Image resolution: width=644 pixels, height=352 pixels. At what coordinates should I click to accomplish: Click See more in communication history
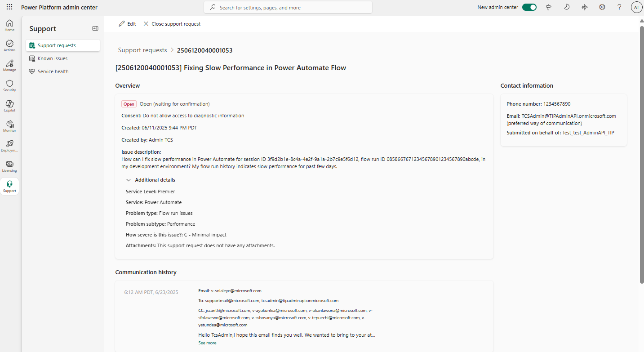207,343
